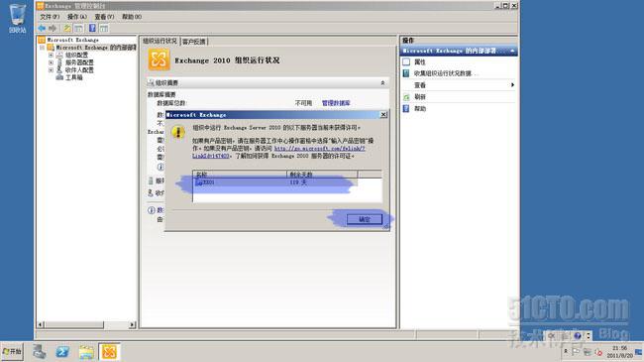Click right scroll arrow in tree pane

(x=132, y=324)
